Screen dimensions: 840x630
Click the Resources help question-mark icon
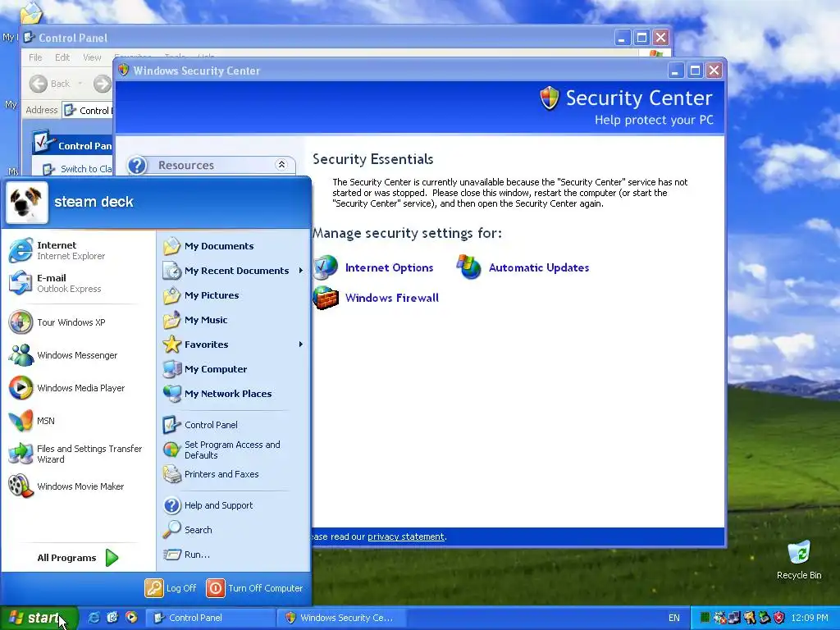click(x=137, y=165)
